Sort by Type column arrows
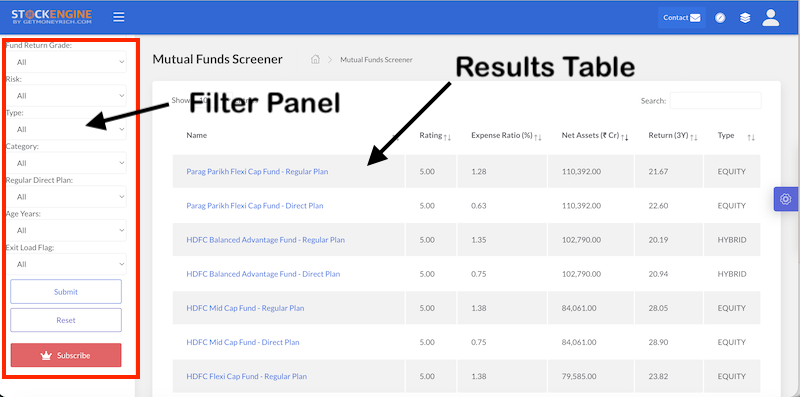This screenshot has height=397, width=800. (751, 137)
